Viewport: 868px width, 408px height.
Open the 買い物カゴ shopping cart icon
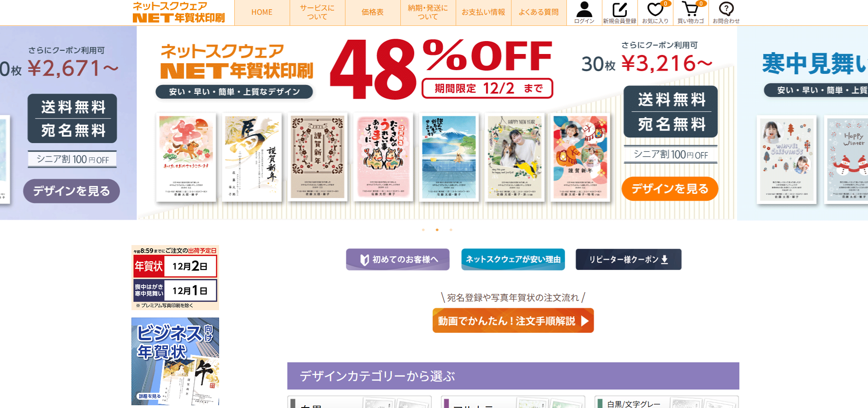click(x=690, y=12)
